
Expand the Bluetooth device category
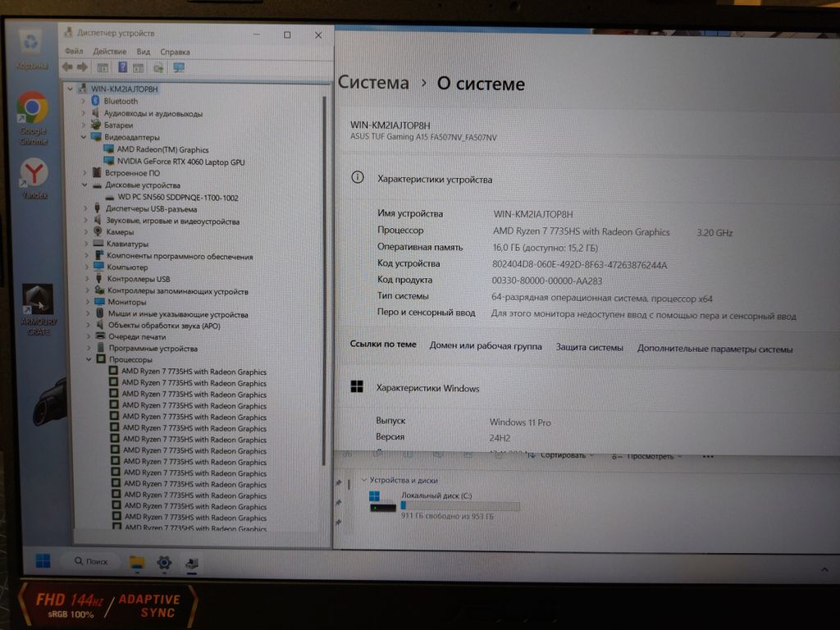pyautogui.click(x=84, y=101)
